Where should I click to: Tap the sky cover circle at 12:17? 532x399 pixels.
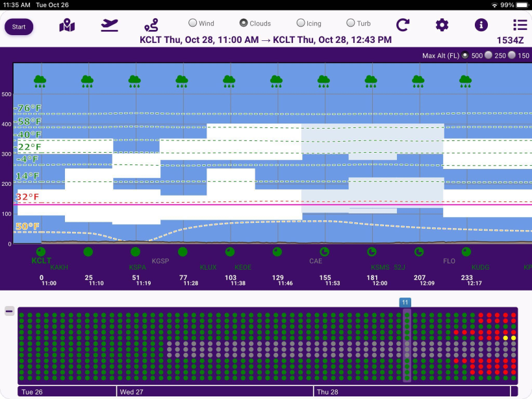click(466, 251)
